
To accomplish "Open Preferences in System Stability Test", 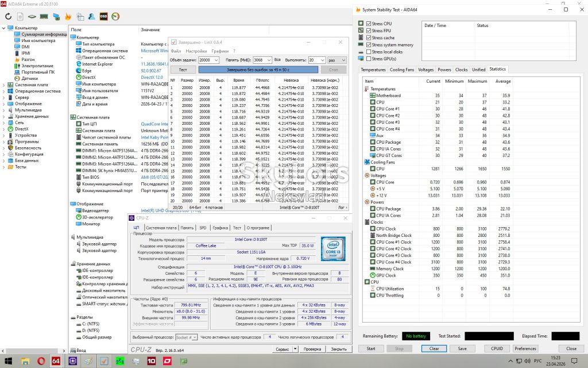I will click(525, 349).
